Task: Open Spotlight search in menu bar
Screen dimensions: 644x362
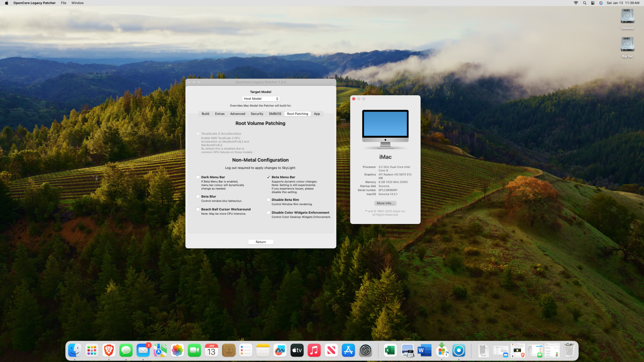Action: pos(584,3)
